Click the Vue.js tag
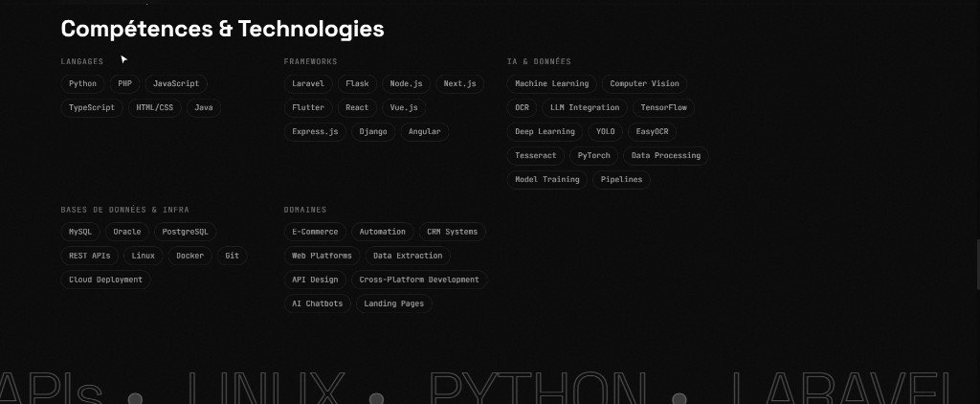This screenshot has width=980, height=404. (x=404, y=107)
